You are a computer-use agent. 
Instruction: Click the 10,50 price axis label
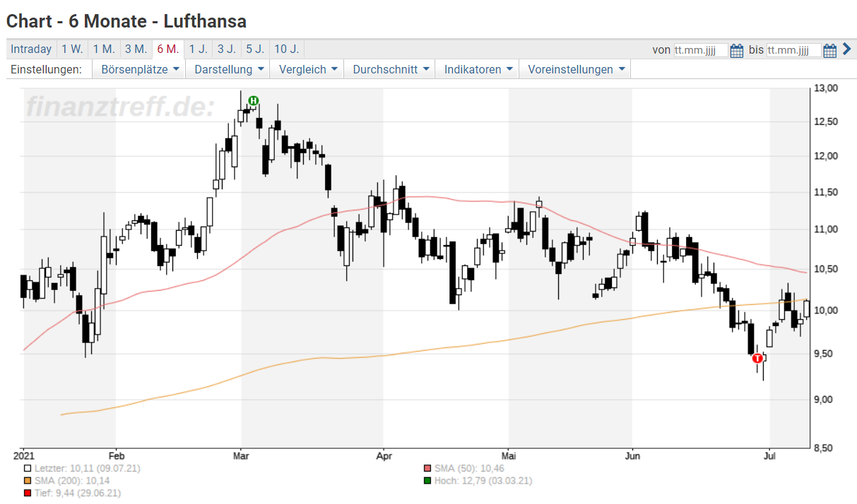pyautogui.click(x=826, y=269)
